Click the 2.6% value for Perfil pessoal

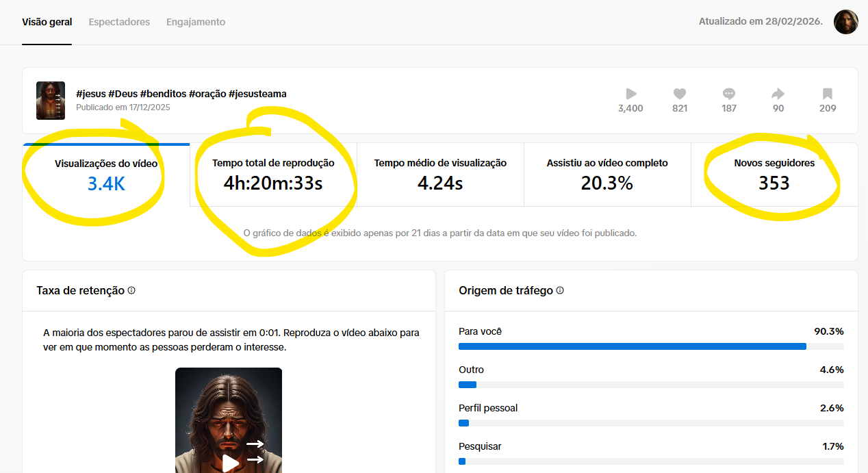click(832, 408)
